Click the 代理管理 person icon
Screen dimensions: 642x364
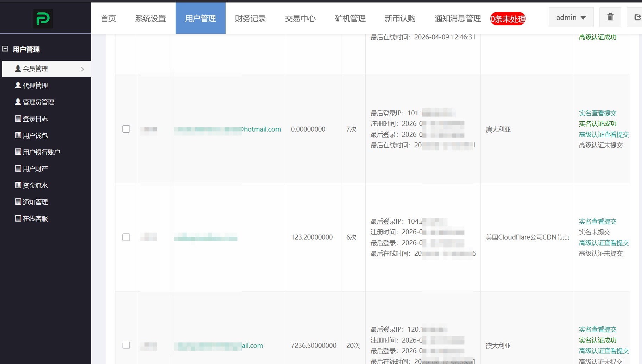[18, 85]
